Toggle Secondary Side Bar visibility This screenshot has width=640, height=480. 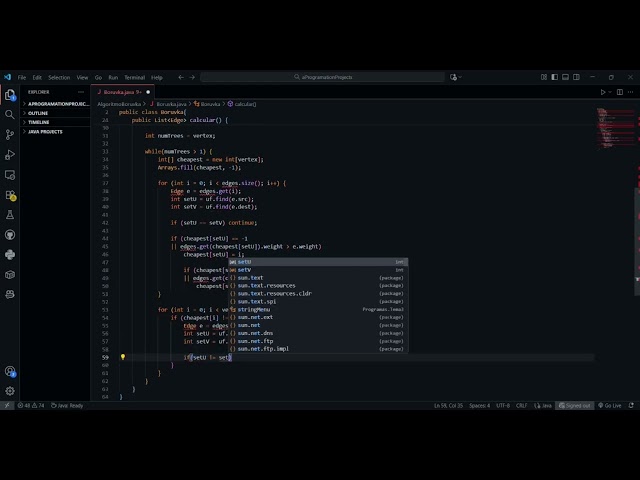coord(576,77)
